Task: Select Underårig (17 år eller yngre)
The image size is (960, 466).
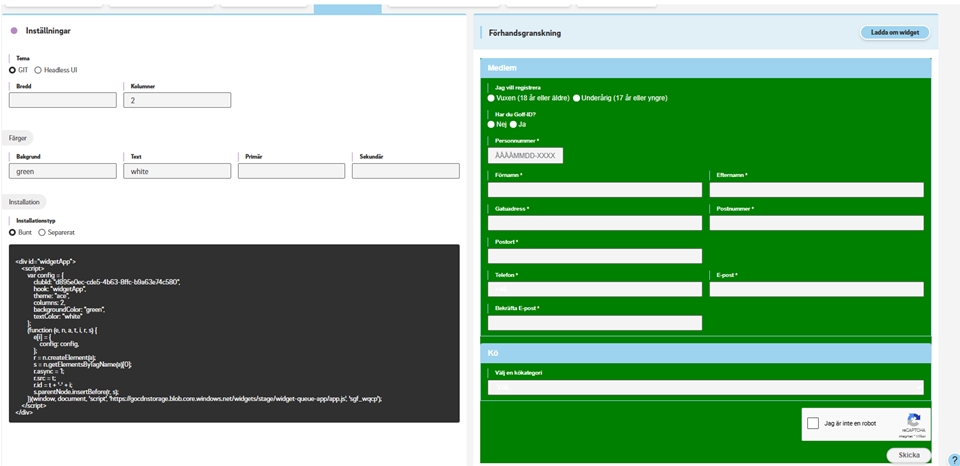Action: [576, 98]
